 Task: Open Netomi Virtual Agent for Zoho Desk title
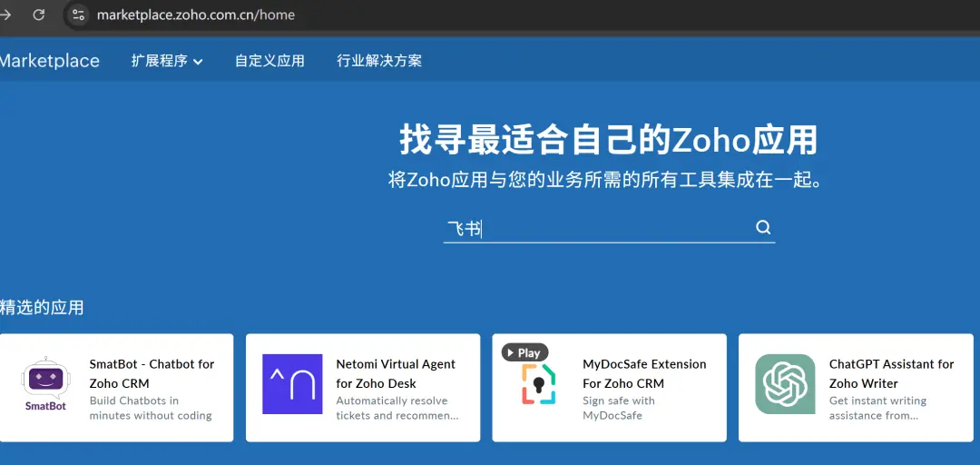(x=396, y=373)
